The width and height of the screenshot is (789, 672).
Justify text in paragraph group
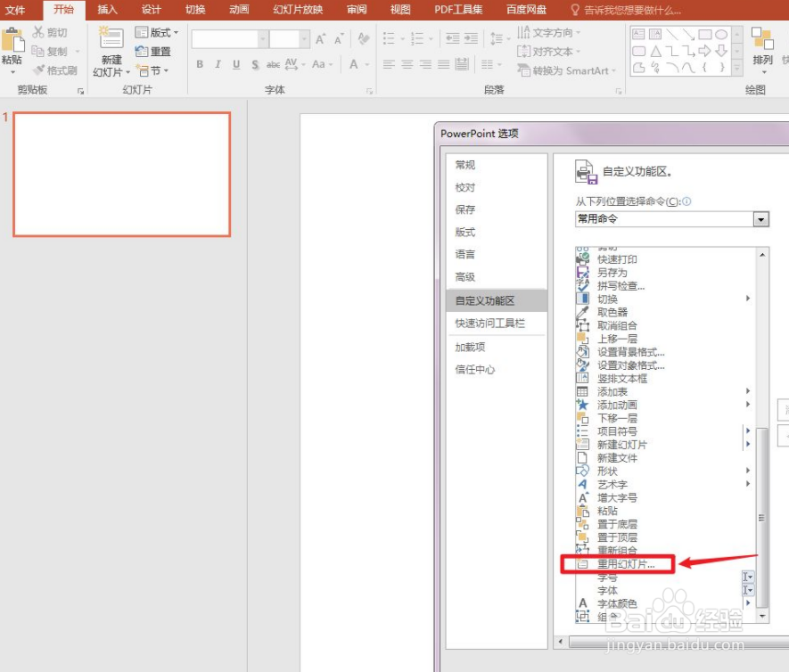point(443,64)
